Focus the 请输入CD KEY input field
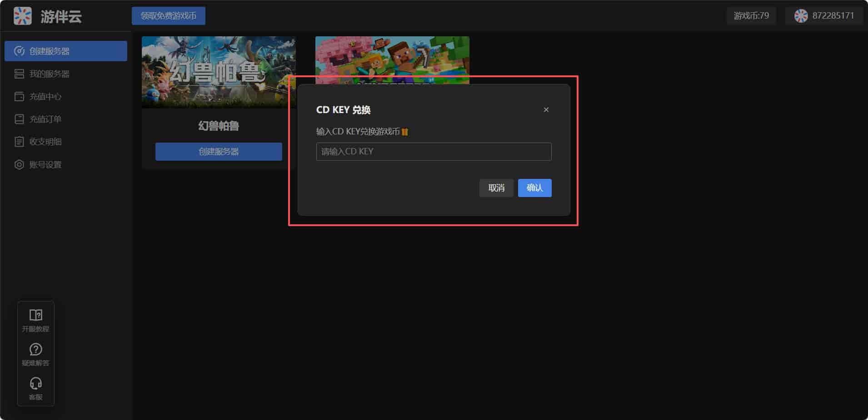The height and width of the screenshot is (420, 868). coord(434,152)
